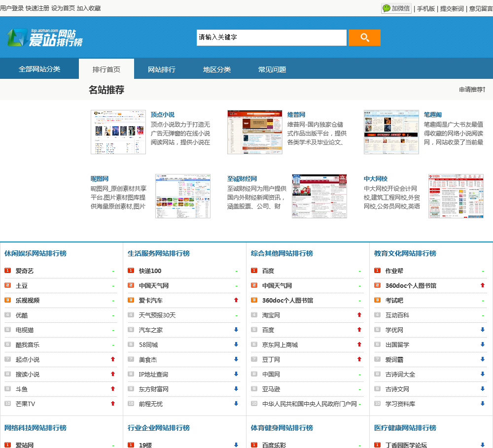Click the 电视猫 entry
Viewport: 493px width, 448px height.
point(25,330)
